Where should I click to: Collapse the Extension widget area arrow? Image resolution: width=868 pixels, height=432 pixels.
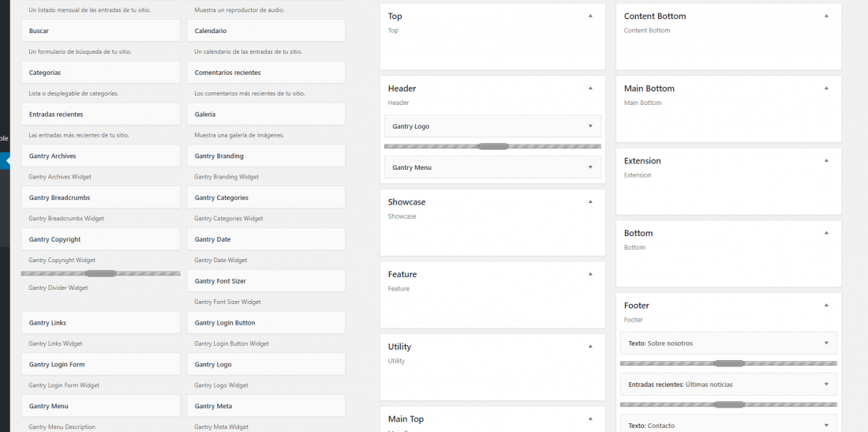click(826, 160)
